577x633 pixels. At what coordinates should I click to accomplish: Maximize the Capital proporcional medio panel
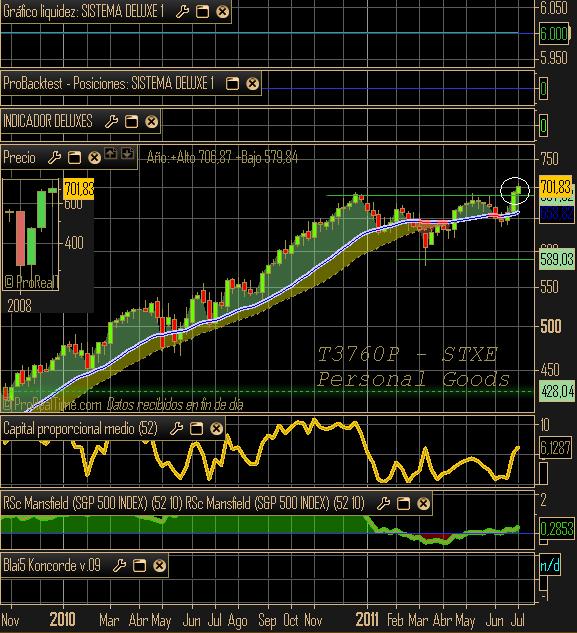pos(196,428)
